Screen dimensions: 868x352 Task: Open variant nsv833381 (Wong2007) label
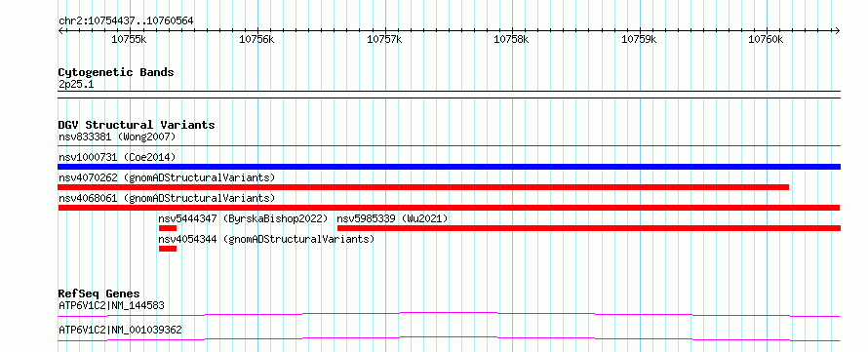[117, 137]
